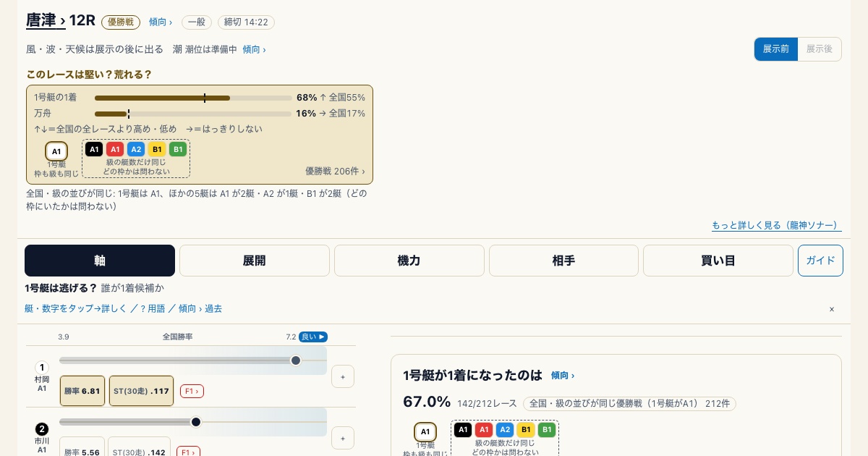The image size is (868, 456).
Task: Click boat number 1 circle icon
Action: coord(42,368)
